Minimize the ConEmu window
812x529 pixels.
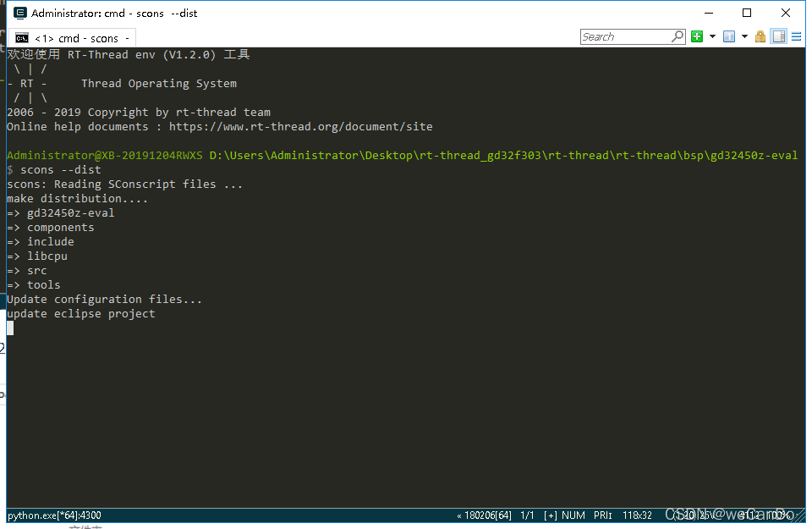click(x=709, y=13)
